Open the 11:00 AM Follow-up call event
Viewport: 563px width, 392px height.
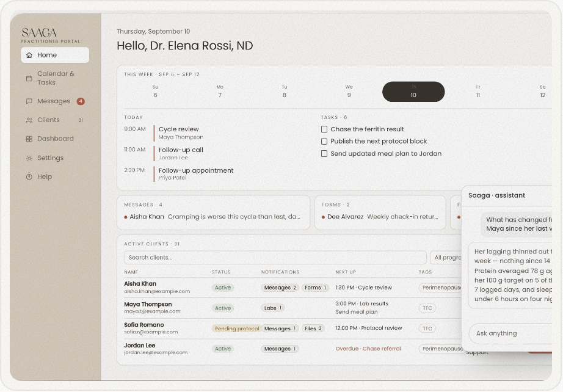tap(180, 153)
